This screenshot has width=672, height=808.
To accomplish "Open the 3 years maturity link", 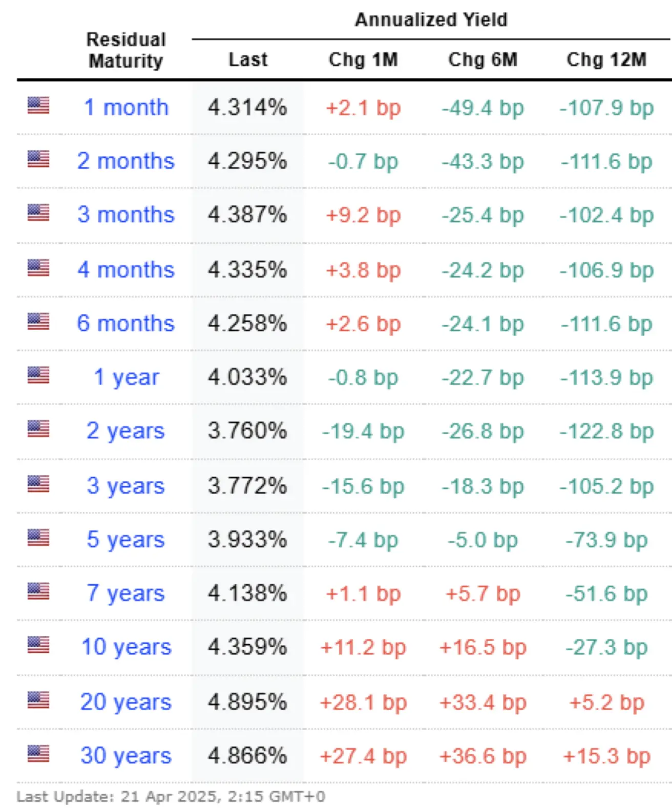I will click(125, 486).
